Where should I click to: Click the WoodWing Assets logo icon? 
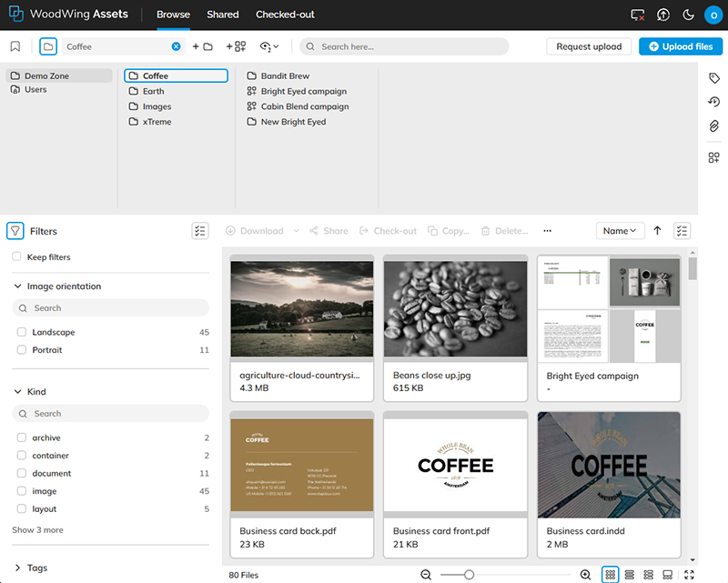click(x=15, y=14)
